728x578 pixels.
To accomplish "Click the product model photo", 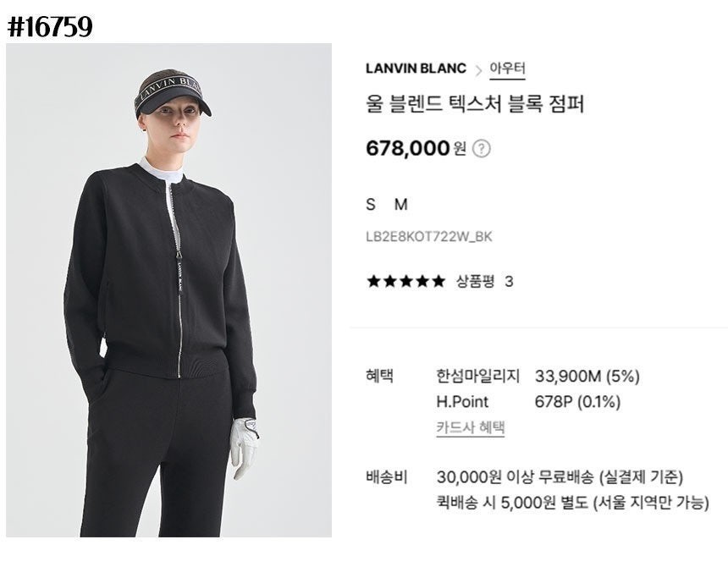I will point(169,290).
